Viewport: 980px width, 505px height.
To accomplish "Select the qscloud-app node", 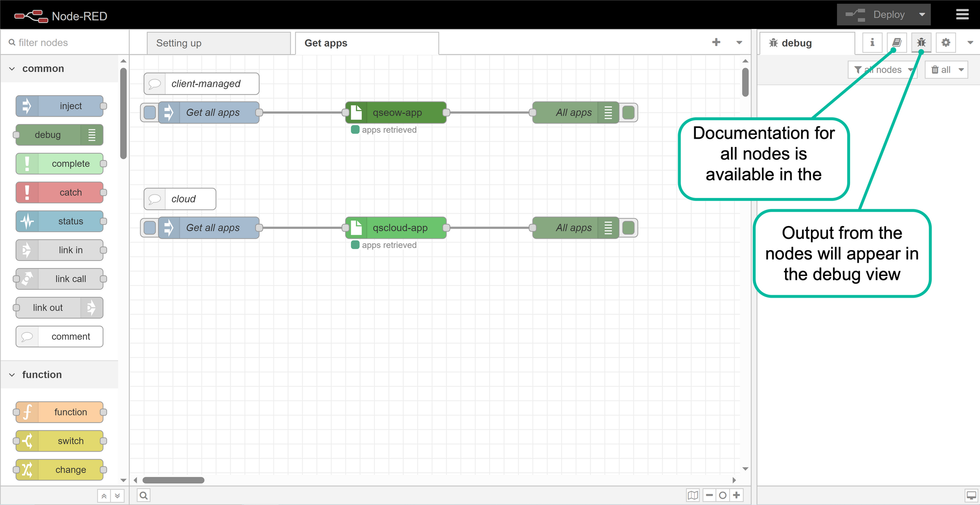I will (x=396, y=228).
